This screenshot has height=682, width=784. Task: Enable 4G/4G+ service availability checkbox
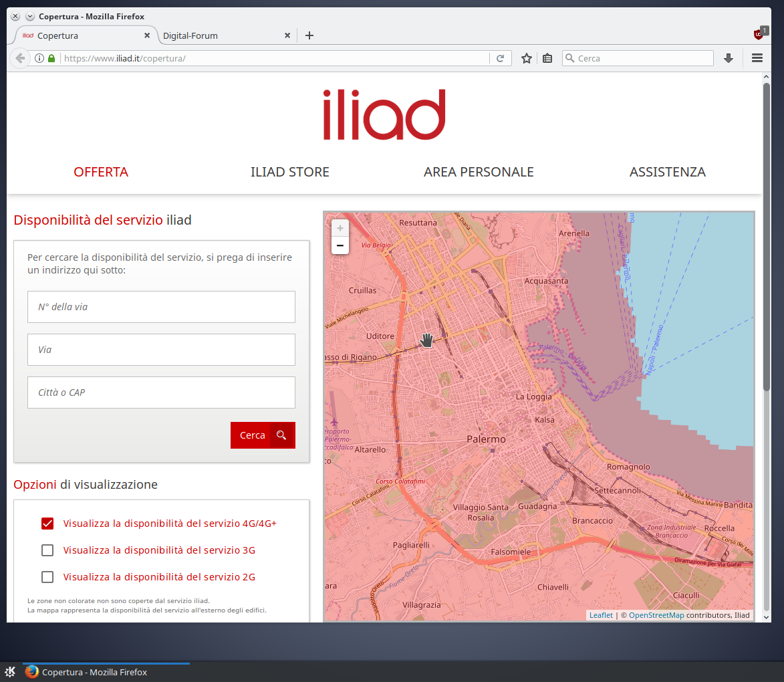click(x=47, y=524)
